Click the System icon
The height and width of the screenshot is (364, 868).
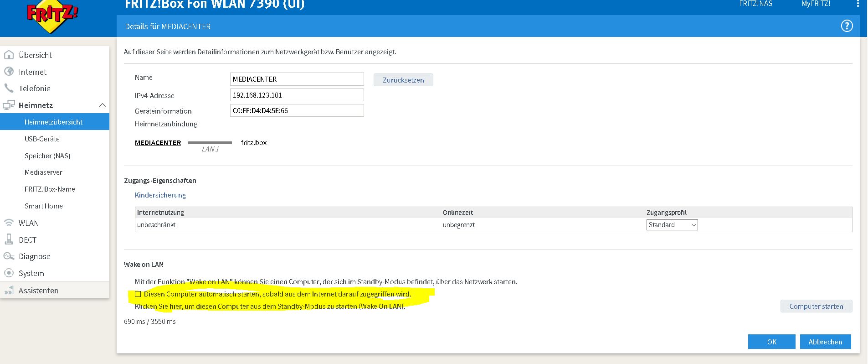[x=9, y=273]
